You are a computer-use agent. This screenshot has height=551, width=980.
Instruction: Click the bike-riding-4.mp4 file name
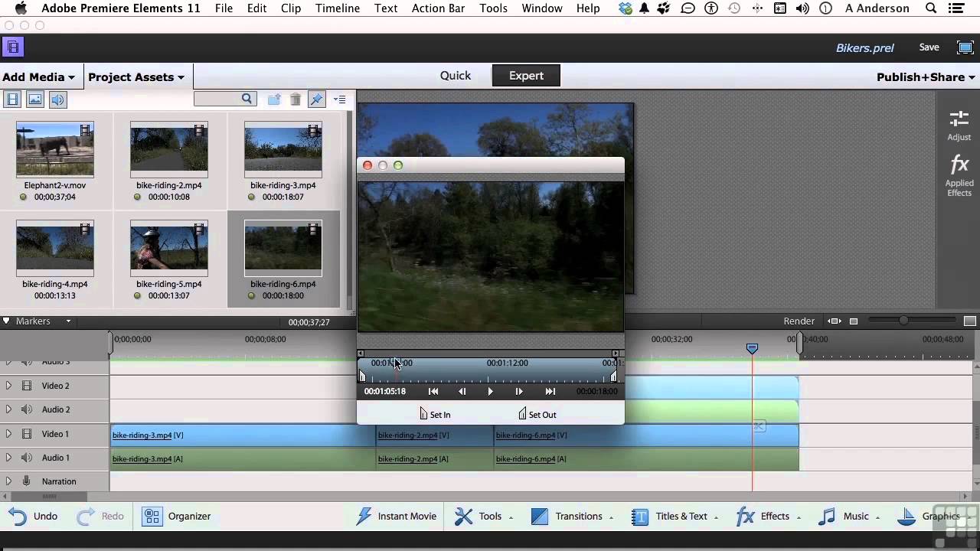(55, 284)
